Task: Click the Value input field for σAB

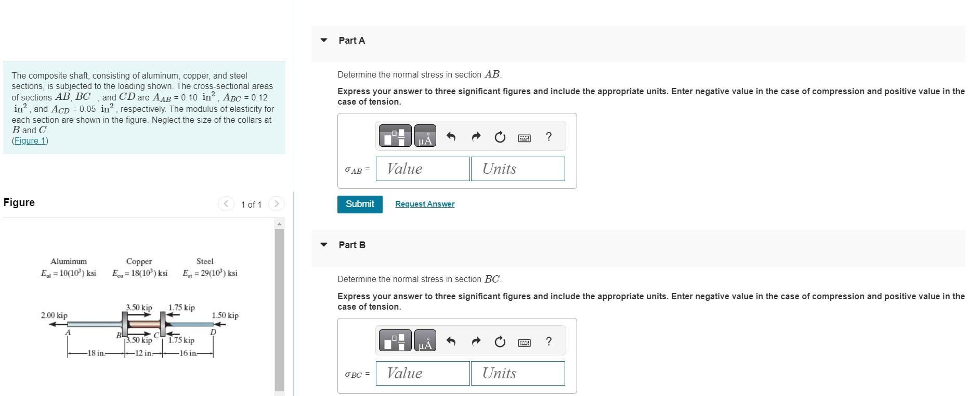Action: pyautogui.click(x=422, y=169)
